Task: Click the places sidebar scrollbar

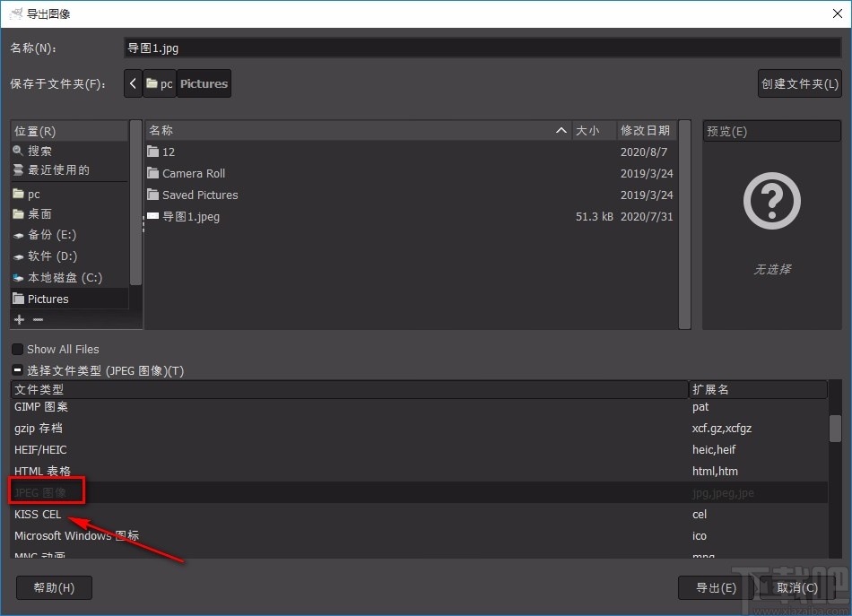Action: point(135,204)
